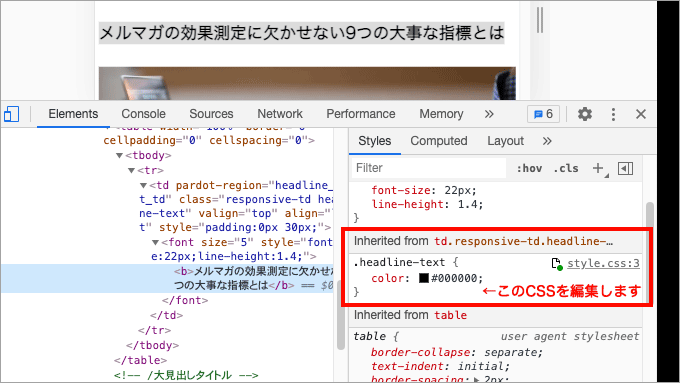
Task: Open the Network tab
Action: pyautogui.click(x=280, y=114)
